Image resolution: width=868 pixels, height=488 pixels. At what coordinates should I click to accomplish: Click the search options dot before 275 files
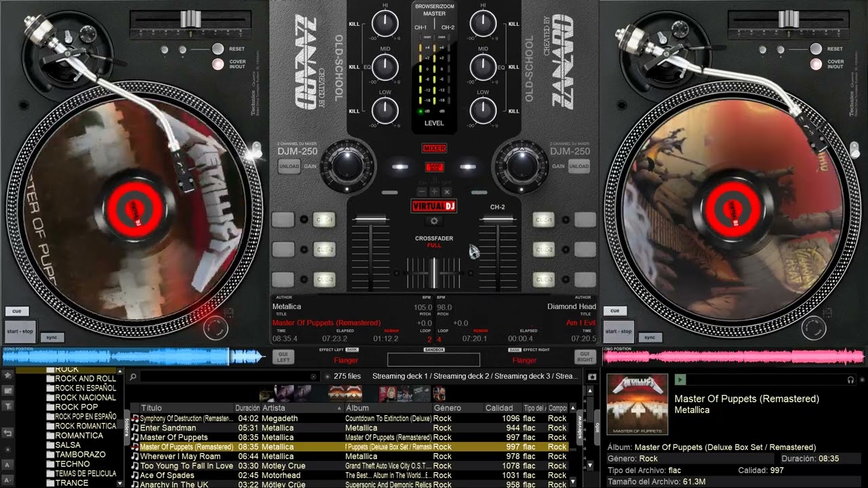tap(328, 376)
